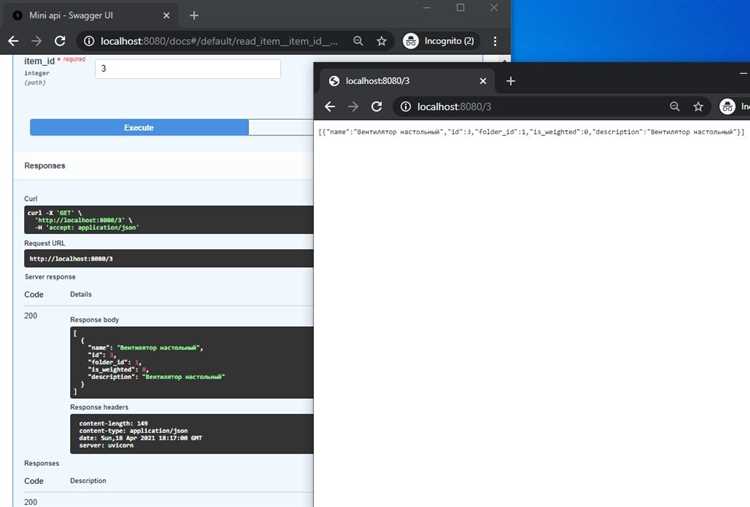Click the Curl command code block
Viewport: 750px width, 507px height.
169,220
